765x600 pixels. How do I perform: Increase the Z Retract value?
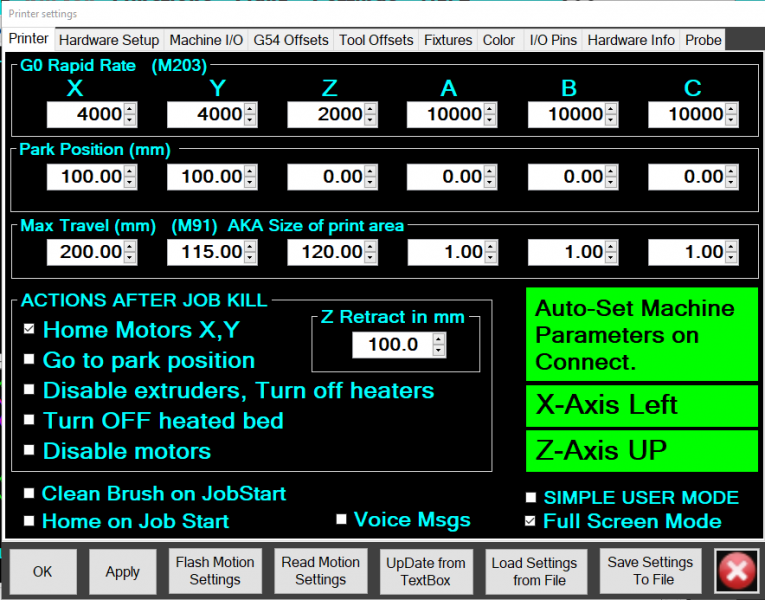[438, 339]
